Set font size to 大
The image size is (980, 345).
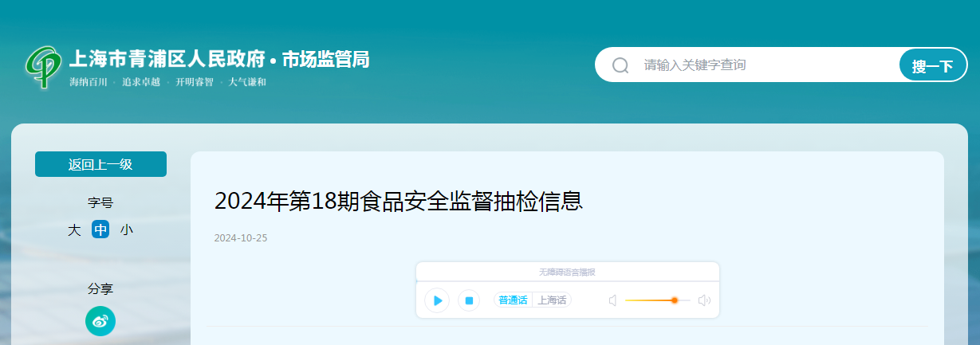[74, 229]
